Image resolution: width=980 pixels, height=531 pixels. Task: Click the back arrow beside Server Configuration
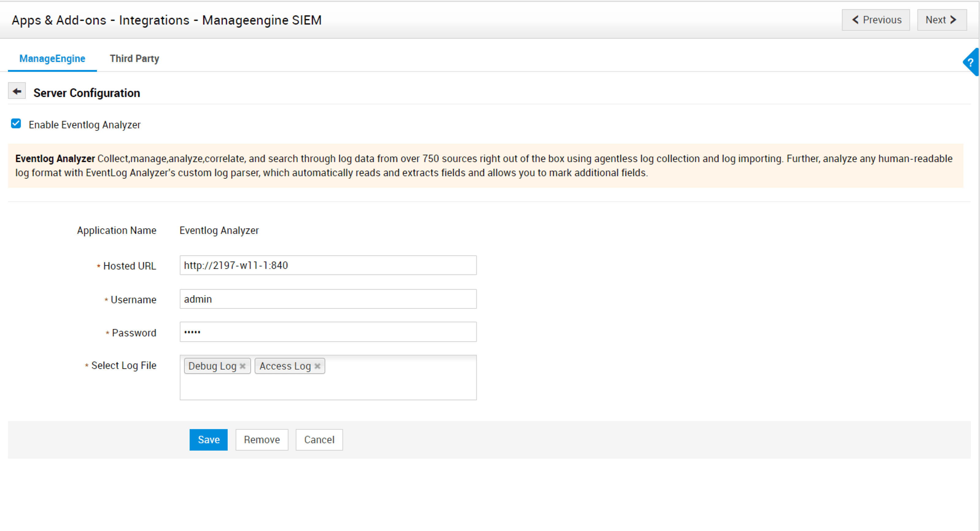pos(17,91)
